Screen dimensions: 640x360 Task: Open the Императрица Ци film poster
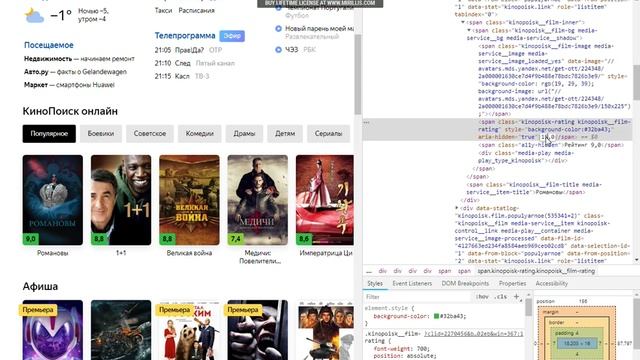click(325, 200)
